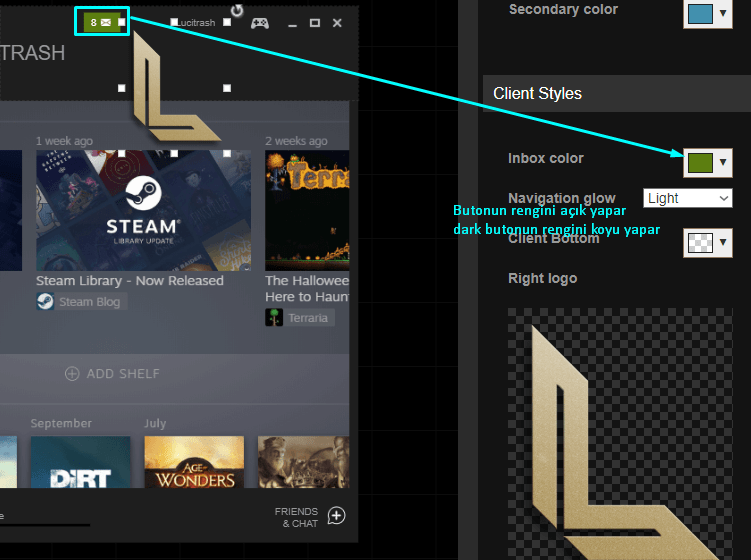The width and height of the screenshot is (751, 560).
Task: Open the Inbox color green swatch
Action: [x=700, y=162]
